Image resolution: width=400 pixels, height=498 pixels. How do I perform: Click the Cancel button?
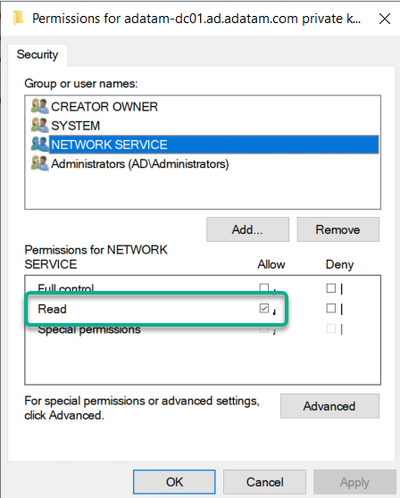pos(265,482)
